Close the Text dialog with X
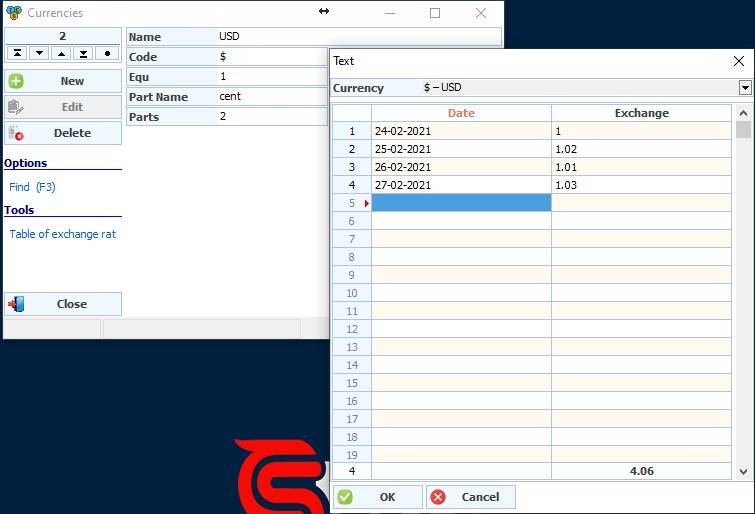Image resolution: width=755 pixels, height=514 pixels. [x=739, y=61]
